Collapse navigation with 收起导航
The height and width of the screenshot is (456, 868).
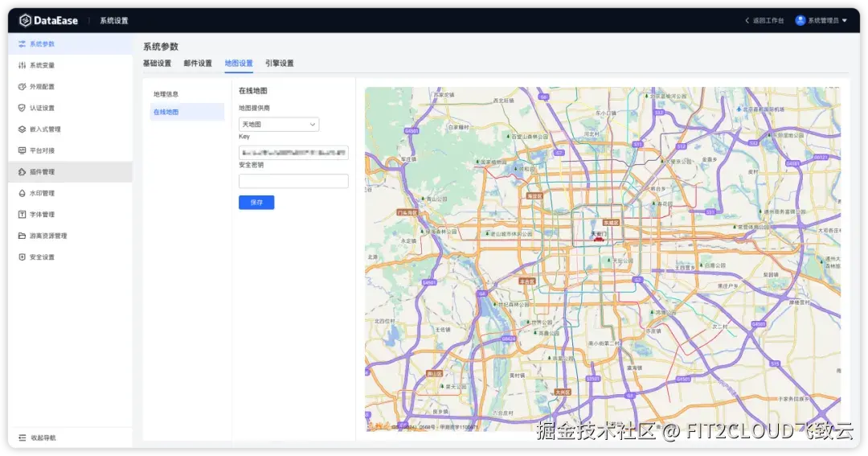click(37, 438)
